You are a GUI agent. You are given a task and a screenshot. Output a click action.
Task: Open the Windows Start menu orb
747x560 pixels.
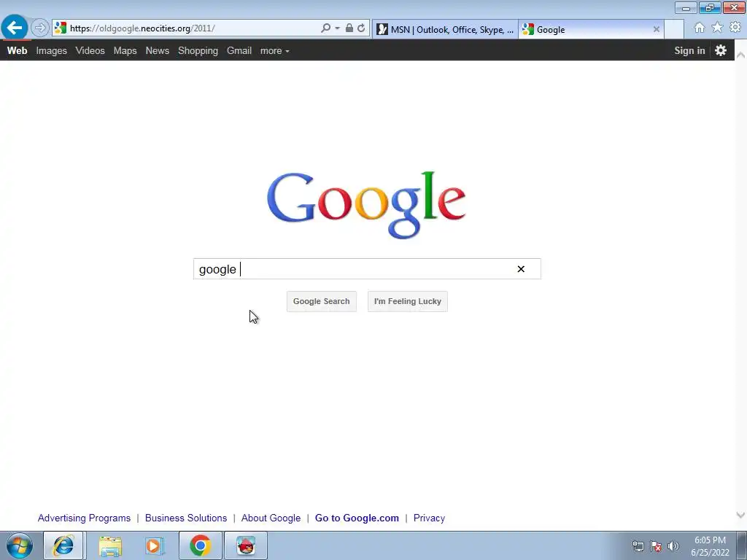click(x=20, y=545)
